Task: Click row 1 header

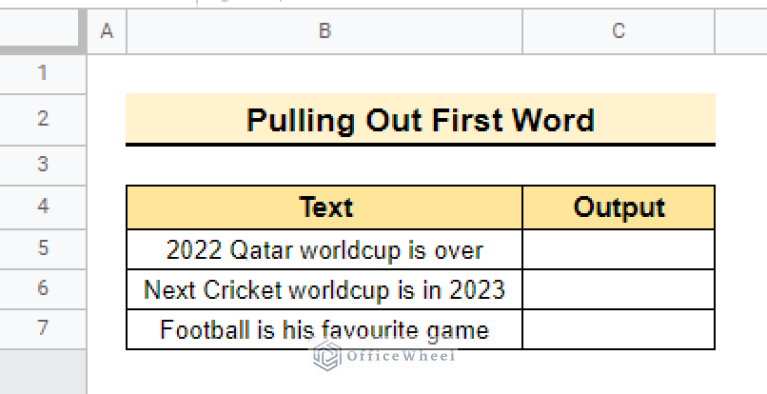Action: (x=43, y=74)
